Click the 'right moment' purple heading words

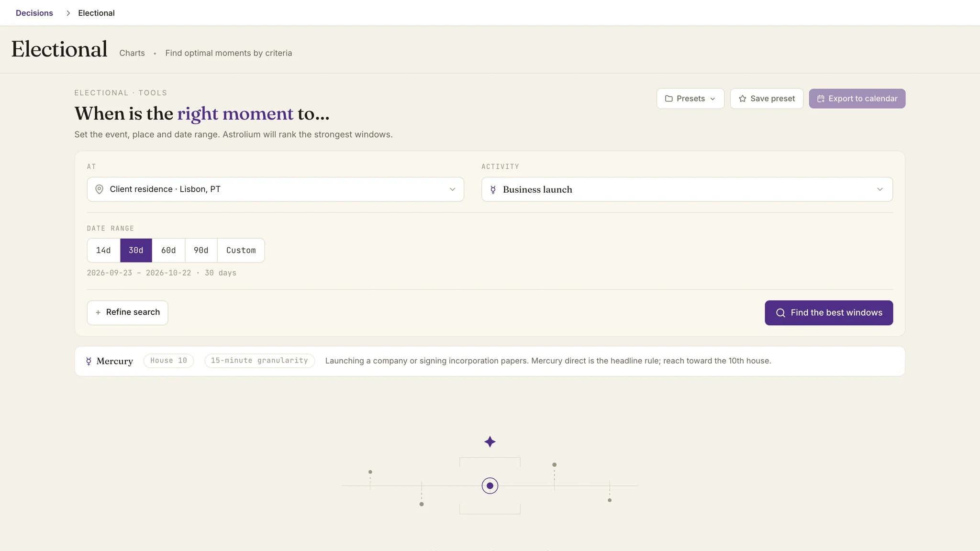[x=235, y=114]
